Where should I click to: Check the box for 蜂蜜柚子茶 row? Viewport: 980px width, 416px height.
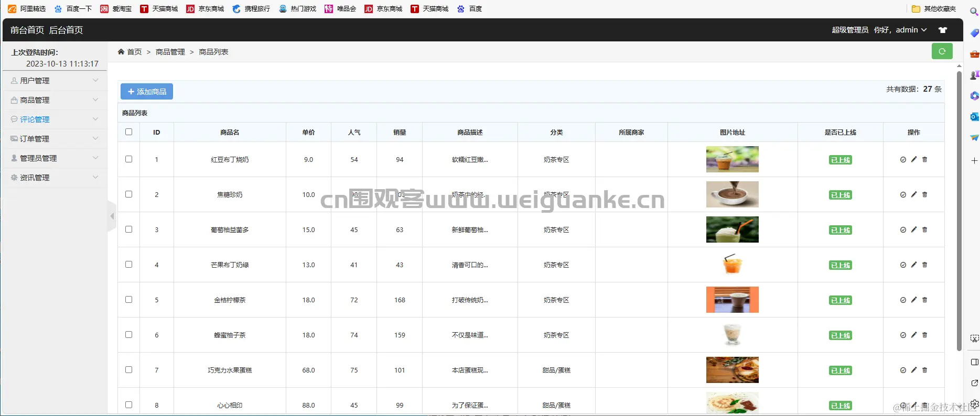128,335
